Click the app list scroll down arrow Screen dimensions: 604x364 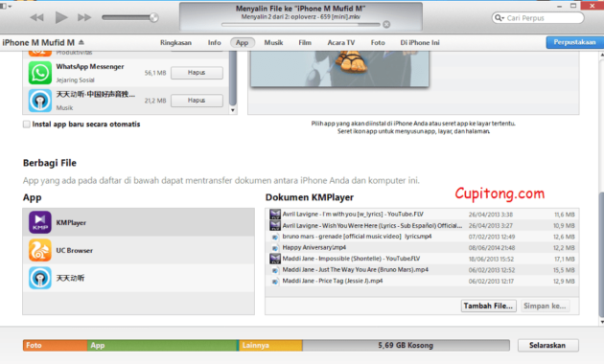233,110
